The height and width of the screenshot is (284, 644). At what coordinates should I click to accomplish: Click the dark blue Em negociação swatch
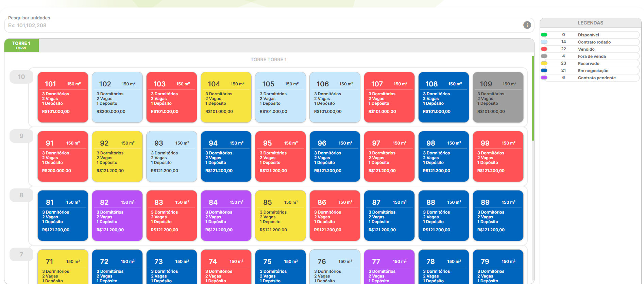(544, 70)
